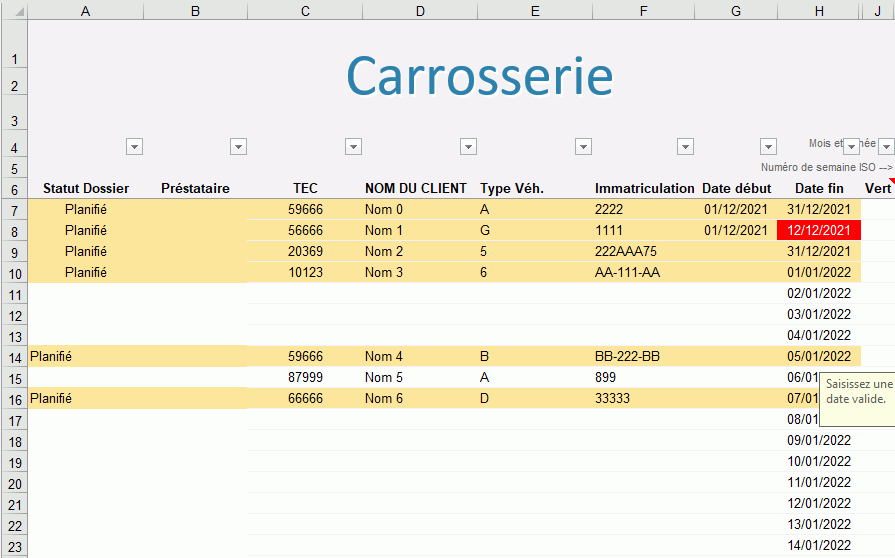Click the Carrosserie title text
The width and height of the screenshot is (895, 558).
point(479,76)
